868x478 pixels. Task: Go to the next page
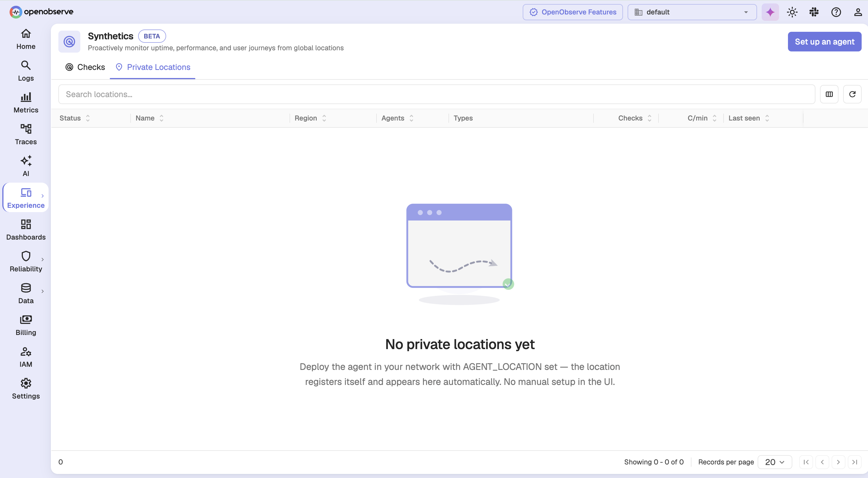click(x=838, y=462)
